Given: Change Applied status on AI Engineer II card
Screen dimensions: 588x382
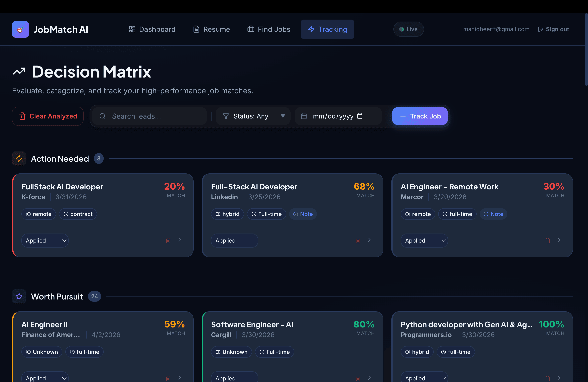Looking at the screenshot, I should click(x=45, y=377).
